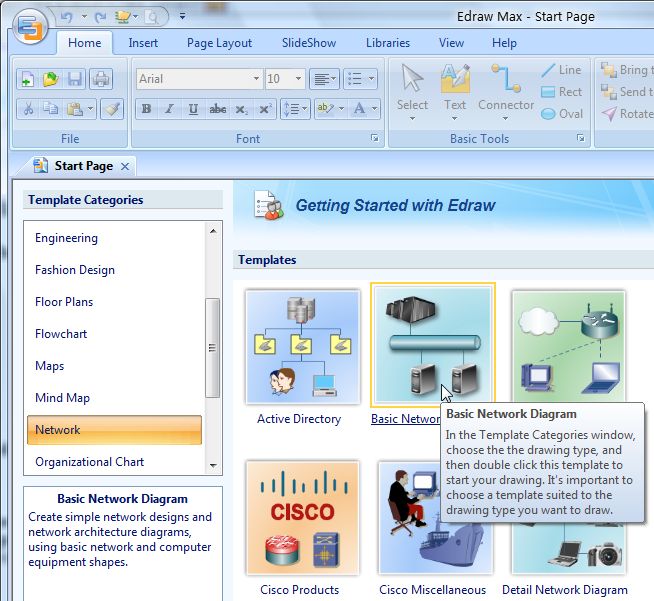654x601 pixels.
Task: Click the Open file folder icon
Action: [x=51, y=79]
